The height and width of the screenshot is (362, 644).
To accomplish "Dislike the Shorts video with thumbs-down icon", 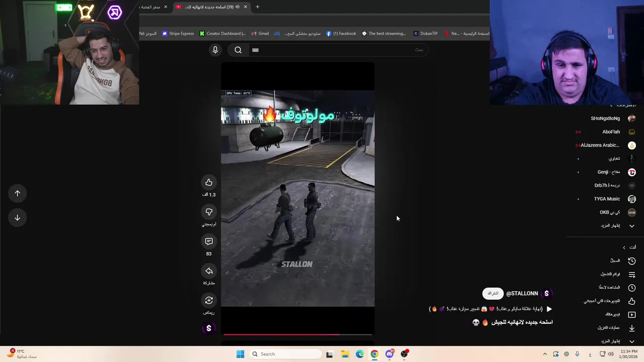I will click(x=209, y=212).
